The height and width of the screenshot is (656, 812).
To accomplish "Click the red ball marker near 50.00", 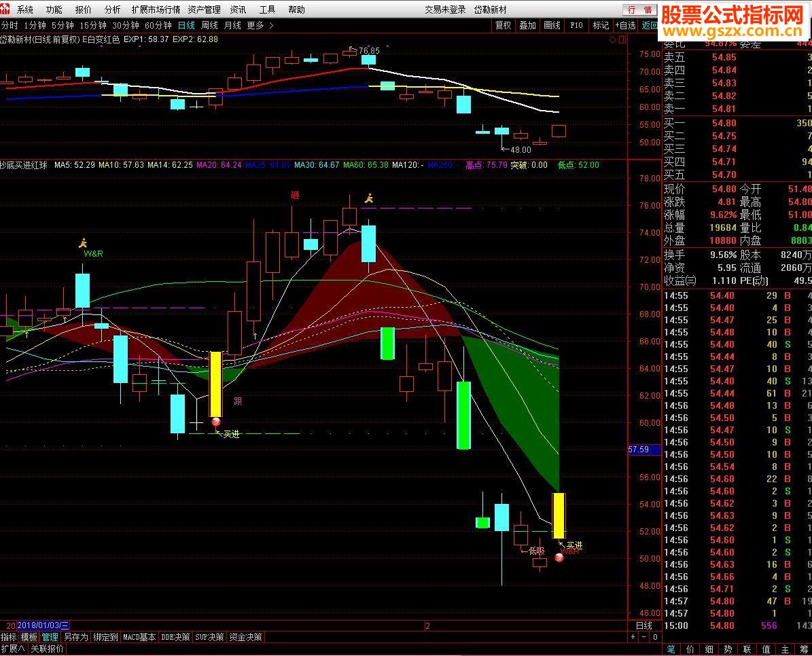I will 559,557.
